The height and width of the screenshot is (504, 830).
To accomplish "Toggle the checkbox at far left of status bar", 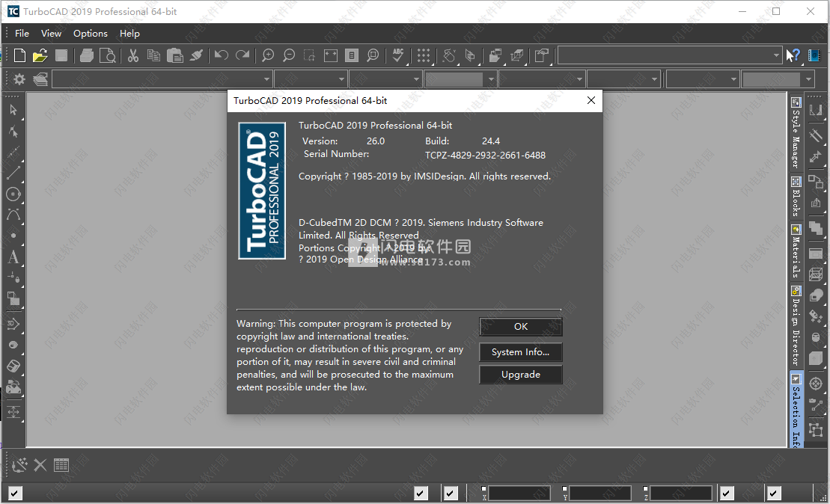I will 16,494.
